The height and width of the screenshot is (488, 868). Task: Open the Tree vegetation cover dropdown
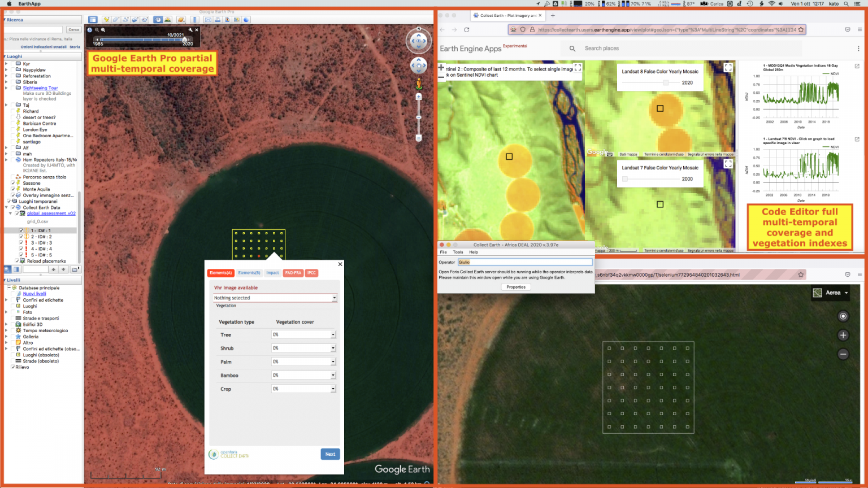pyautogui.click(x=303, y=334)
